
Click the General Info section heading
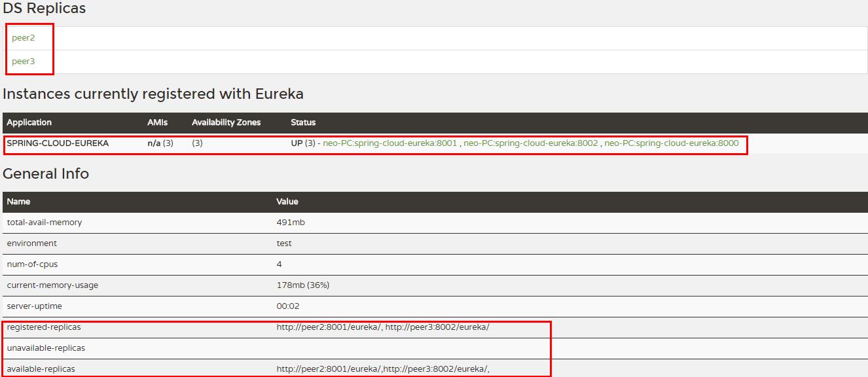[46, 174]
